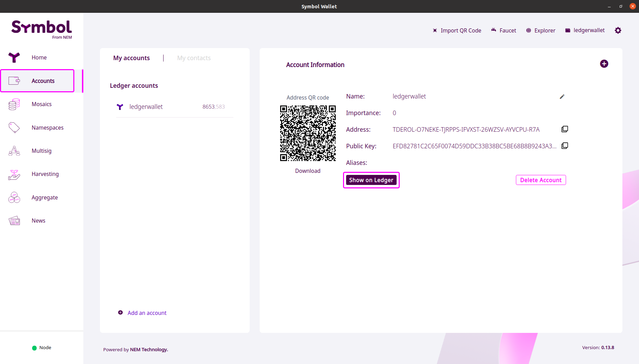Click the Import QR Code scan icon
The height and width of the screenshot is (364, 639).
pyautogui.click(x=435, y=30)
